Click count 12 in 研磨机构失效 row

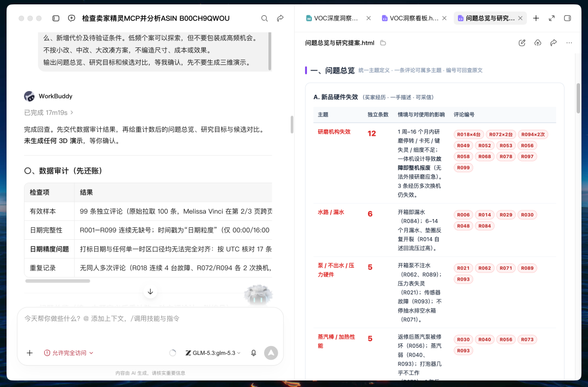click(x=372, y=134)
